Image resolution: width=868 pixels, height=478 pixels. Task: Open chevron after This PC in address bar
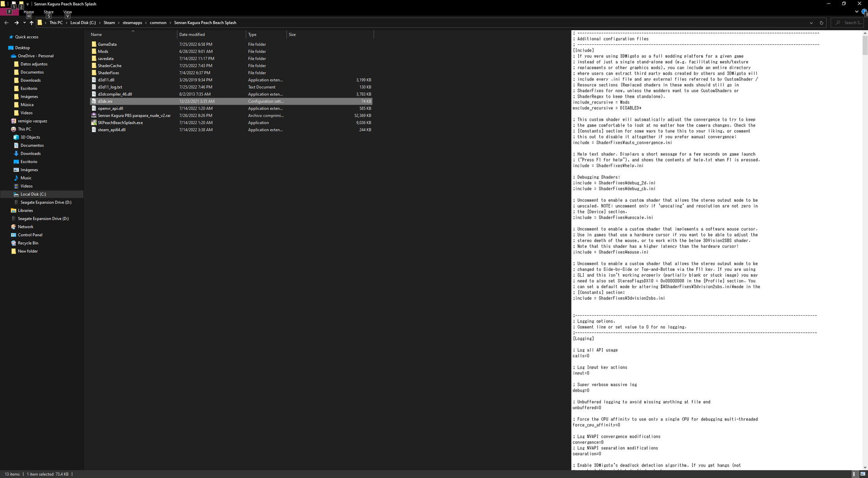click(x=66, y=23)
